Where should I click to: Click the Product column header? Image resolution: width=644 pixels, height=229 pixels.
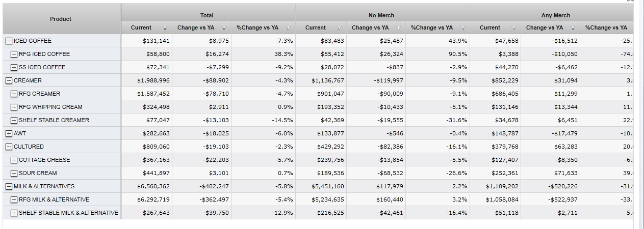click(61, 19)
